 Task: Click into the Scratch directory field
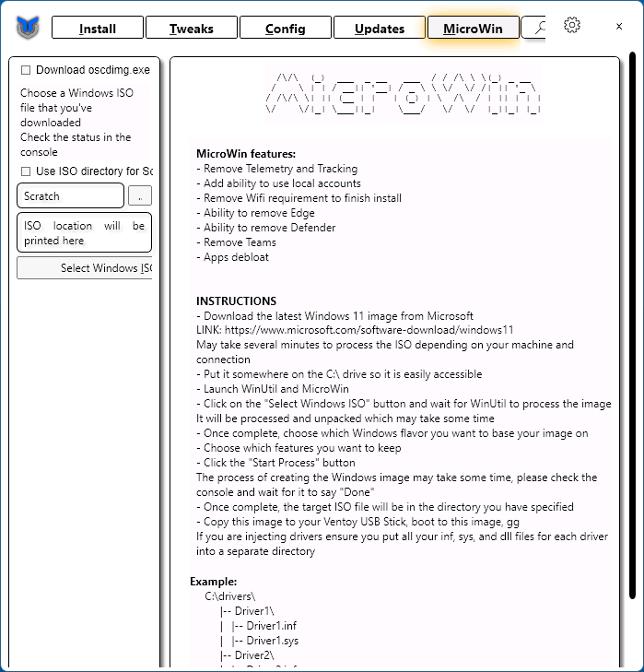[x=71, y=195]
